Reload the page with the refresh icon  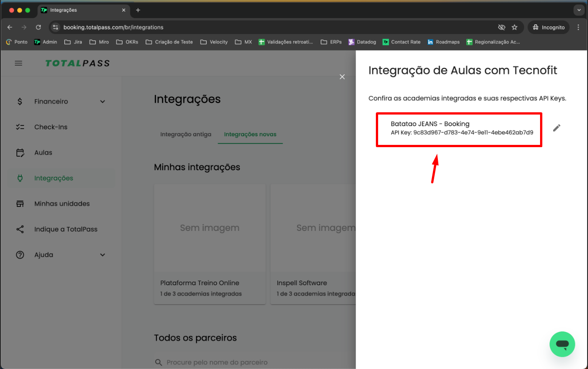38,27
